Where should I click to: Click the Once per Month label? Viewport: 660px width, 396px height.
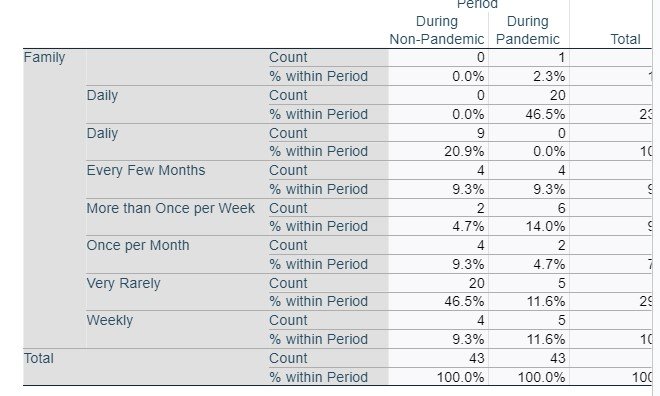[138, 245]
